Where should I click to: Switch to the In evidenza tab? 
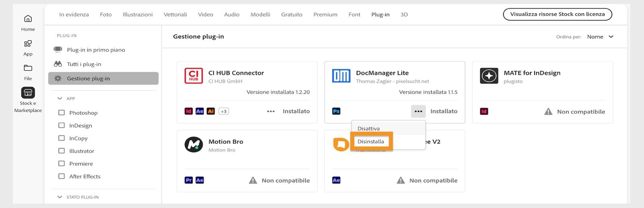[x=74, y=14]
